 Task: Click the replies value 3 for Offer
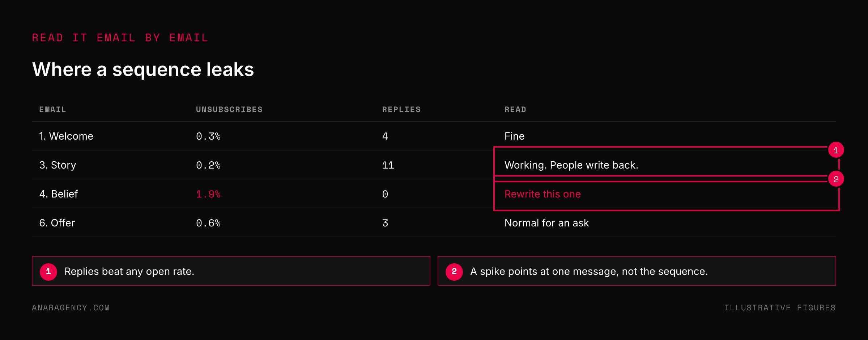point(385,223)
